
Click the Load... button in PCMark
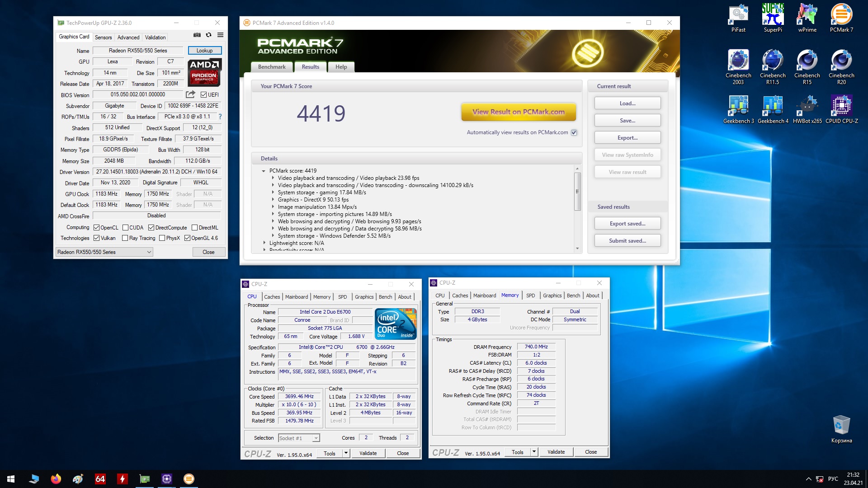pyautogui.click(x=627, y=103)
